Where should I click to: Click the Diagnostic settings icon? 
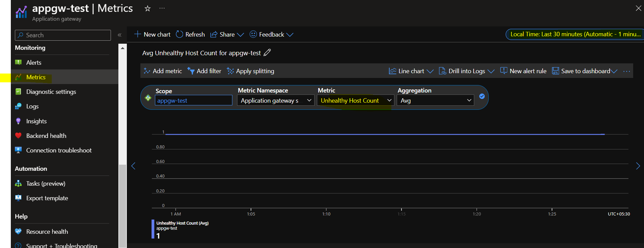[18, 91]
